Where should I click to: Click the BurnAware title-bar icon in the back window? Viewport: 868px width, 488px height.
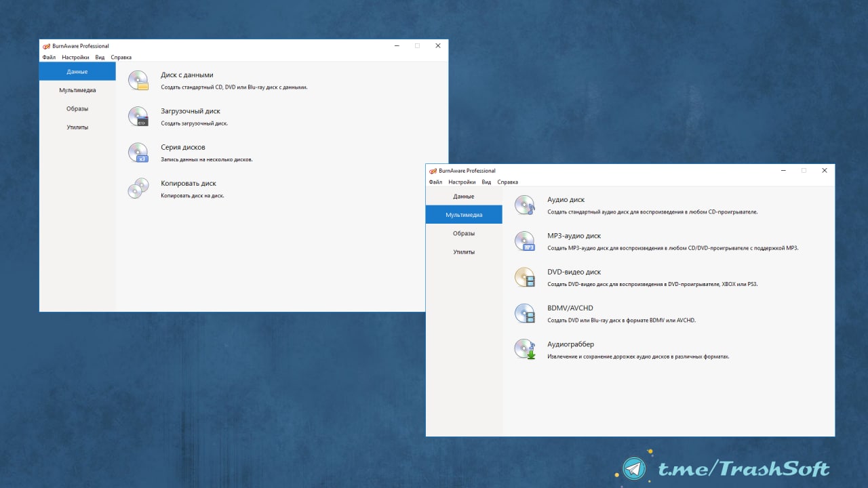pos(46,46)
